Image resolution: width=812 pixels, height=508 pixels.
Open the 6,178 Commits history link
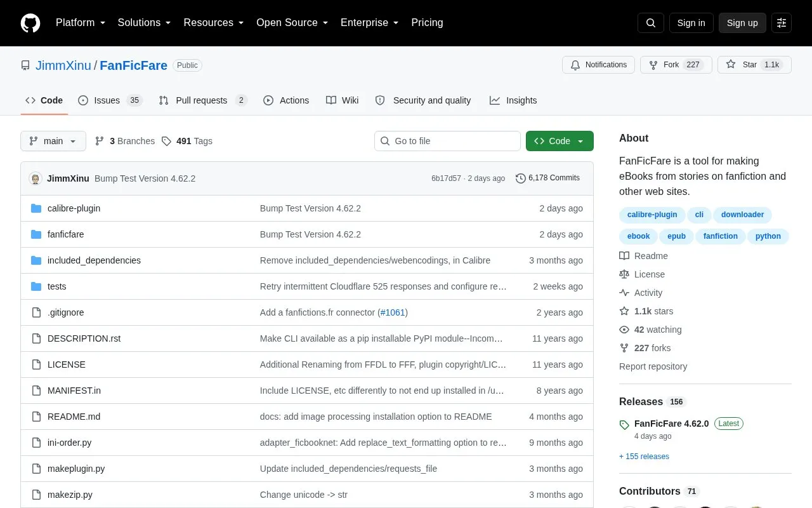coord(548,178)
